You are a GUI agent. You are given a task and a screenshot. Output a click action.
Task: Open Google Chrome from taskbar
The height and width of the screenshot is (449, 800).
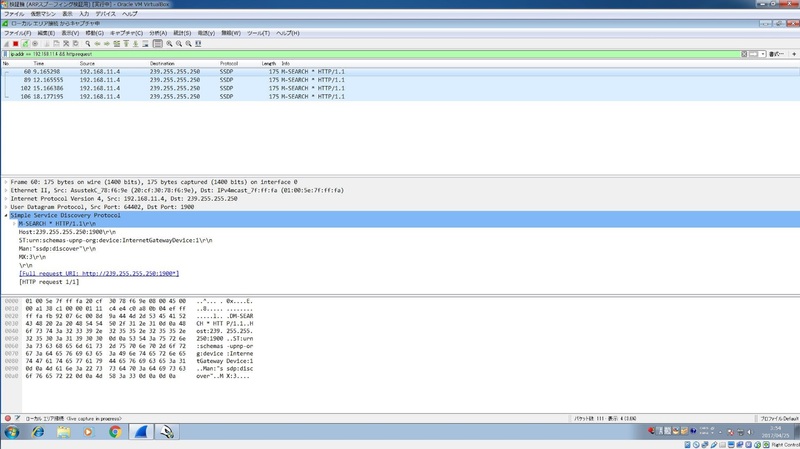pyautogui.click(x=115, y=432)
